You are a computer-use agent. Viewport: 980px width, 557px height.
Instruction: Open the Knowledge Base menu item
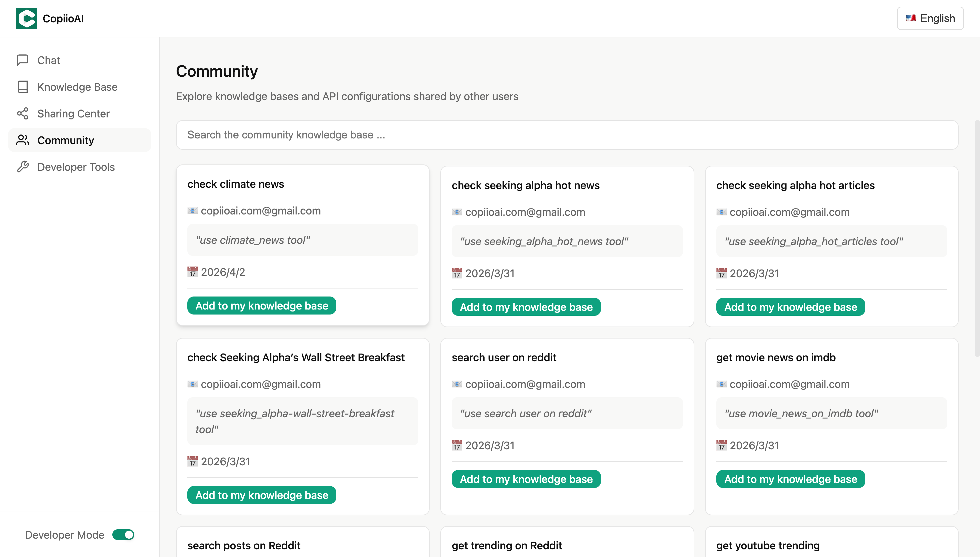(77, 87)
